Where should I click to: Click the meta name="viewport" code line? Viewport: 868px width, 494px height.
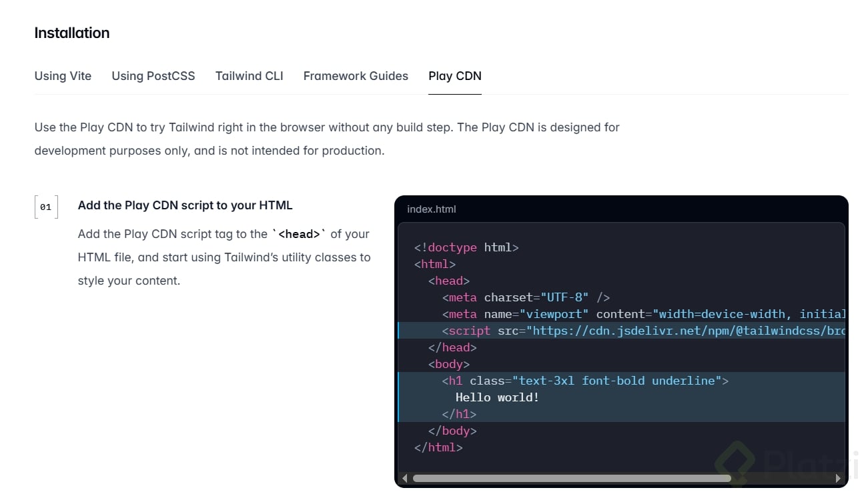644,314
